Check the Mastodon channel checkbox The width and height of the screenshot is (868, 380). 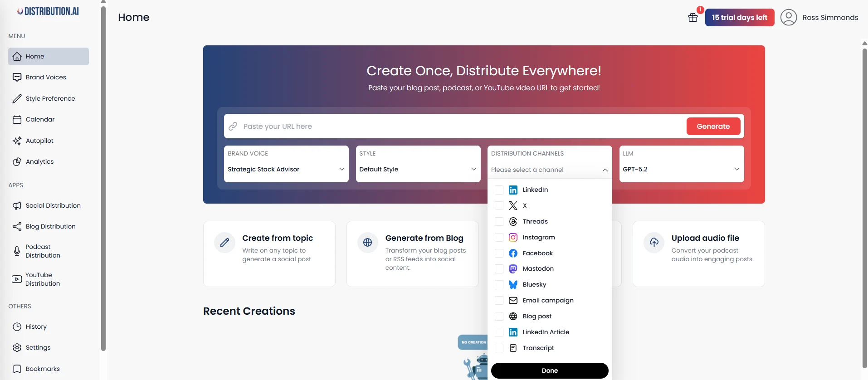coord(499,269)
